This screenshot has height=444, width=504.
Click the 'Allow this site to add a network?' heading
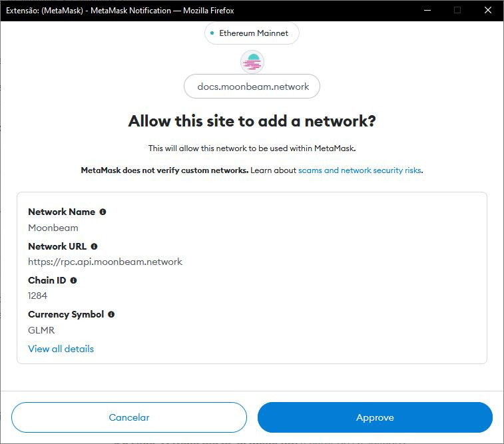pos(252,121)
